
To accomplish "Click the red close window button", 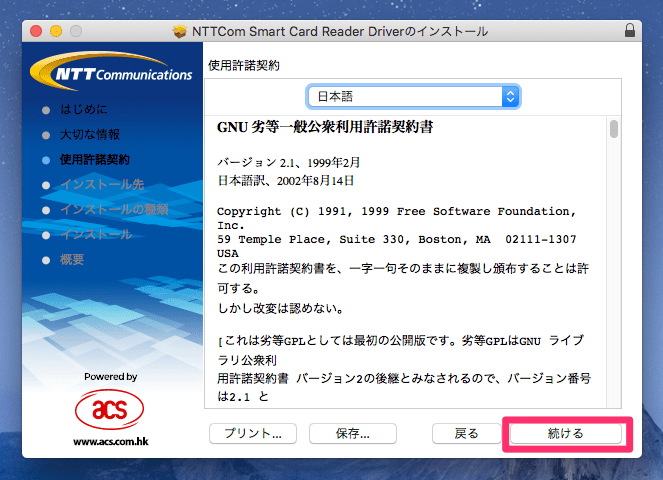I will [36, 31].
